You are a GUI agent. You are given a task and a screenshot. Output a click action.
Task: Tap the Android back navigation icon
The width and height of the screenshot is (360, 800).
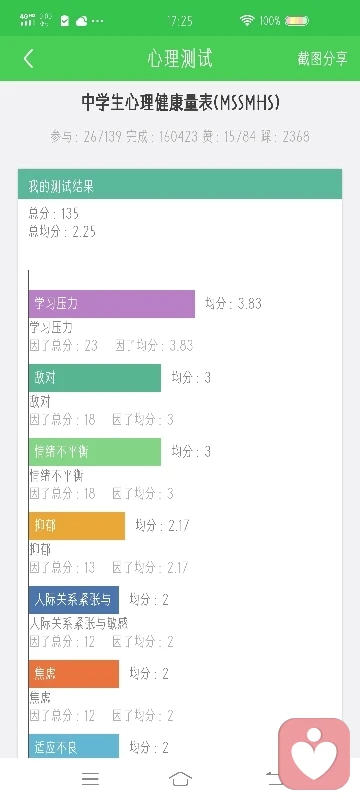pyautogui.click(x=271, y=779)
